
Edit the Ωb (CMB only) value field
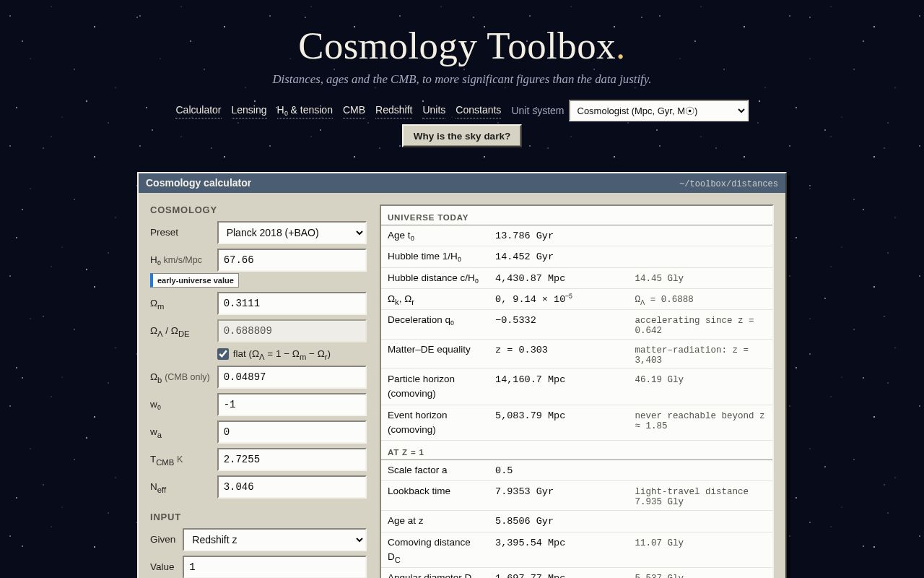292,377
